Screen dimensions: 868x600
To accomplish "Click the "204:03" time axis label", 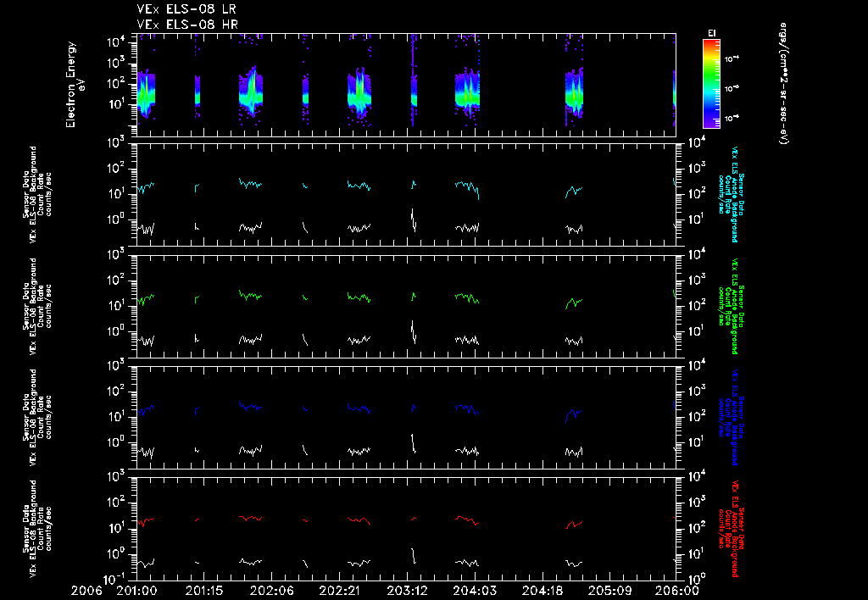I will tap(475, 592).
